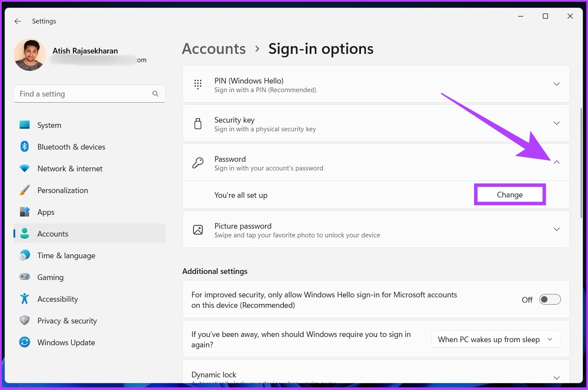
Task: Select the Security key padlock icon
Action: (198, 123)
